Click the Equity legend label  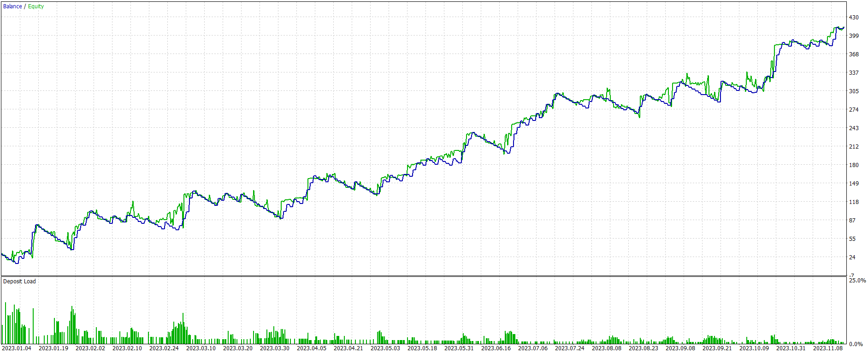tap(36, 6)
